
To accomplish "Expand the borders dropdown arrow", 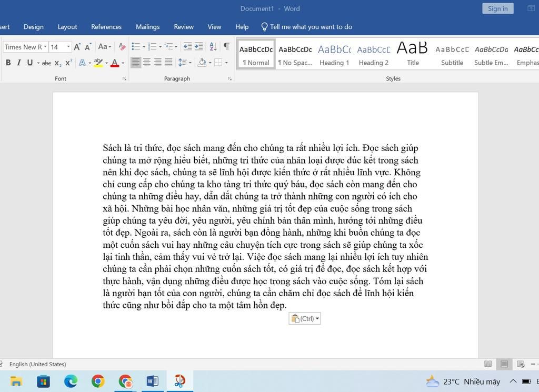I will pos(226,63).
